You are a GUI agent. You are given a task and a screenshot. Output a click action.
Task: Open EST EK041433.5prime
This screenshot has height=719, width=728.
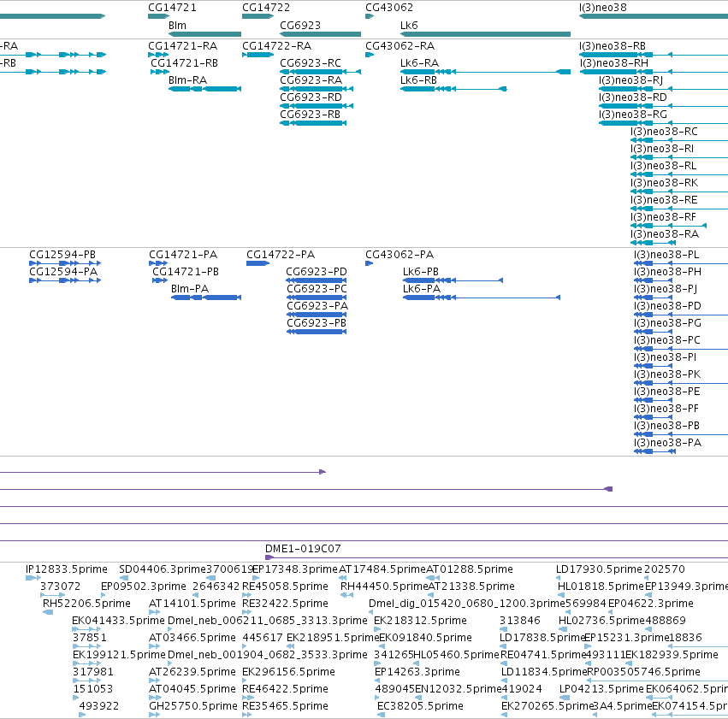tap(118, 621)
